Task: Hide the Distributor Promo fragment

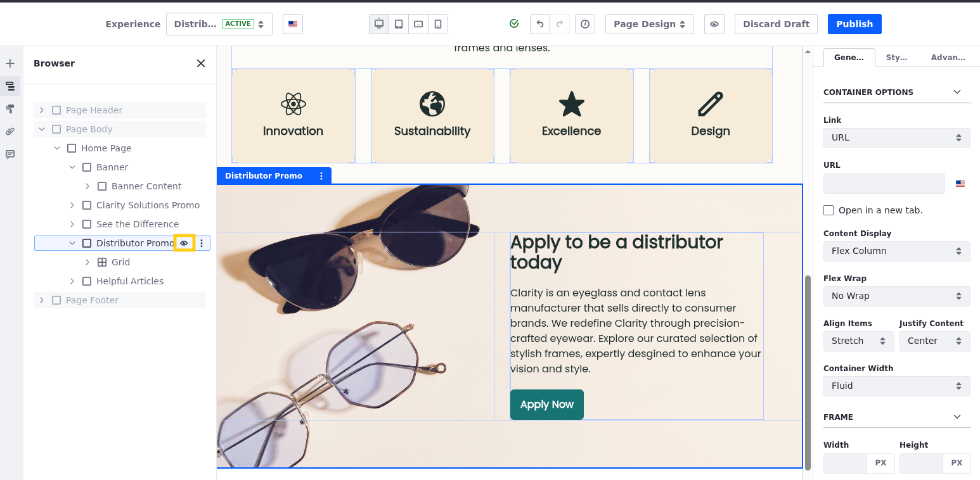Action: click(x=184, y=243)
